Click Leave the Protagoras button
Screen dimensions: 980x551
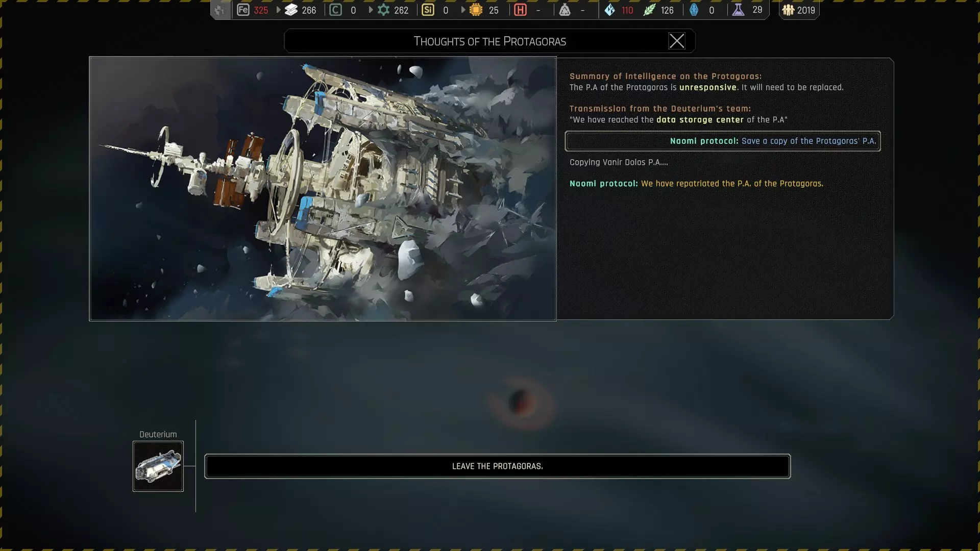(x=497, y=466)
